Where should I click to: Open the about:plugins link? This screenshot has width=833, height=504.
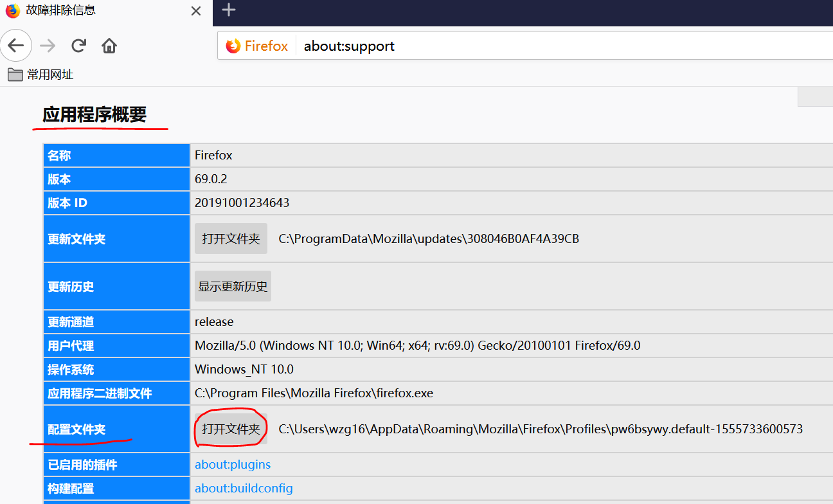pyautogui.click(x=233, y=465)
